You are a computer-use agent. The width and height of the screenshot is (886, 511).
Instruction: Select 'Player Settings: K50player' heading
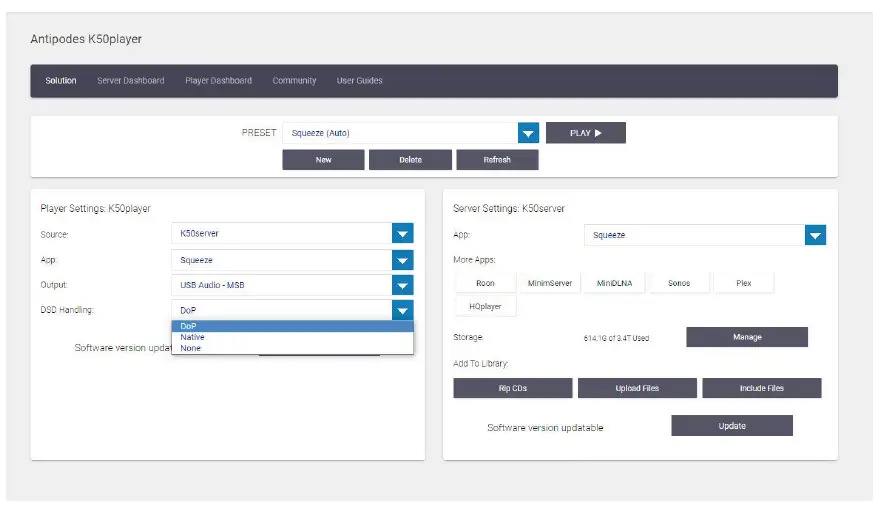[95, 209]
